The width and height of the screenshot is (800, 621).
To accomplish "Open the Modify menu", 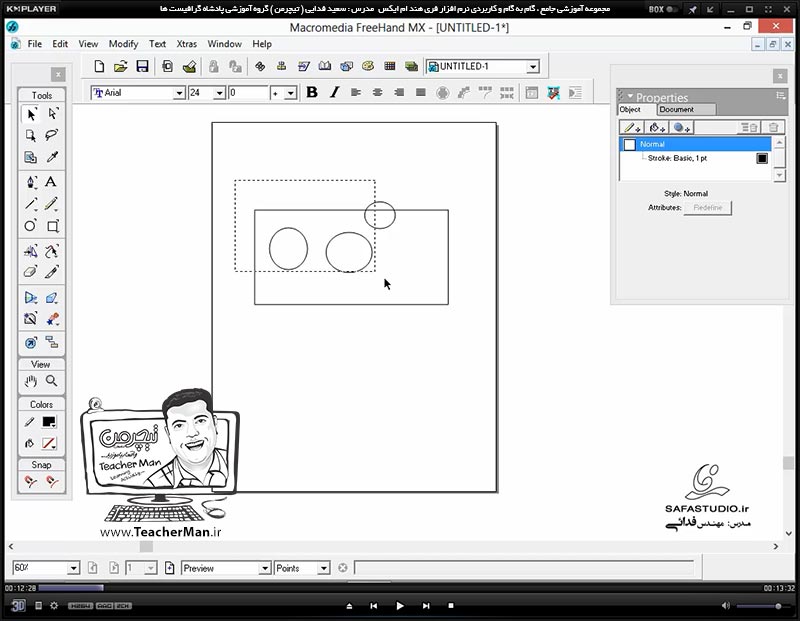I will click(123, 44).
